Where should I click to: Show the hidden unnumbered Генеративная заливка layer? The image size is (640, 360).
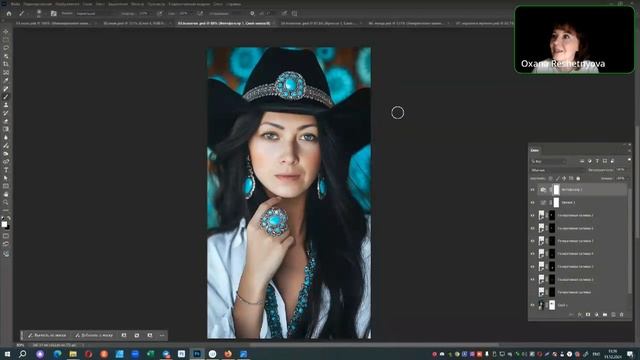(532, 292)
